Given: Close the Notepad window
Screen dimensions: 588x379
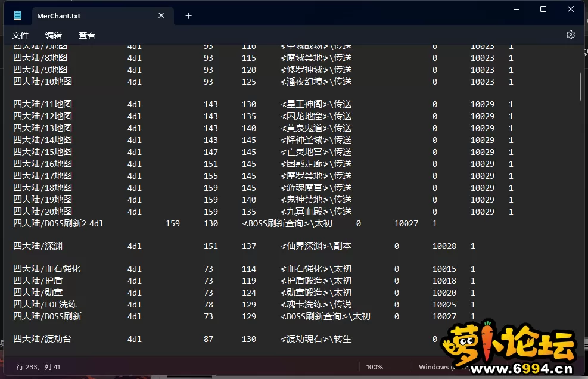Looking at the screenshot, I should [x=571, y=9].
